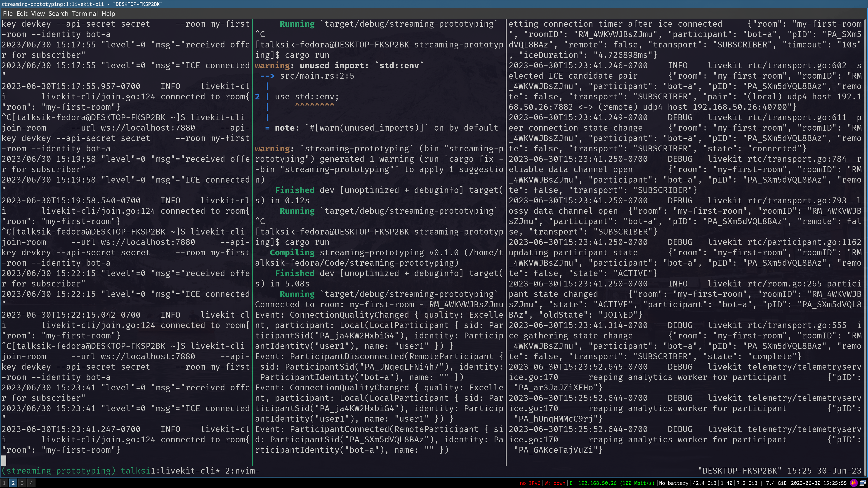
Task: Click 'src/main.rs:2:5' file reference
Action: pyautogui.click(x=317, y=76)
